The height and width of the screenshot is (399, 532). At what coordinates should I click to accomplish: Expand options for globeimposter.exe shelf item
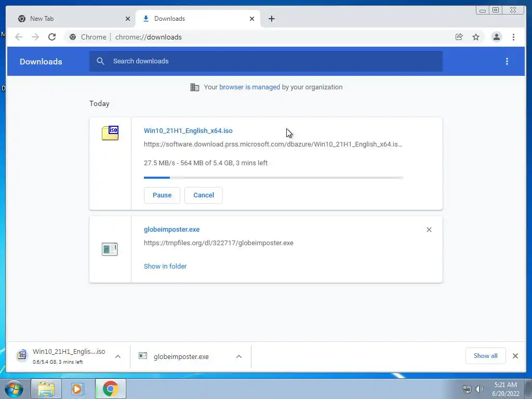(239, 356)
